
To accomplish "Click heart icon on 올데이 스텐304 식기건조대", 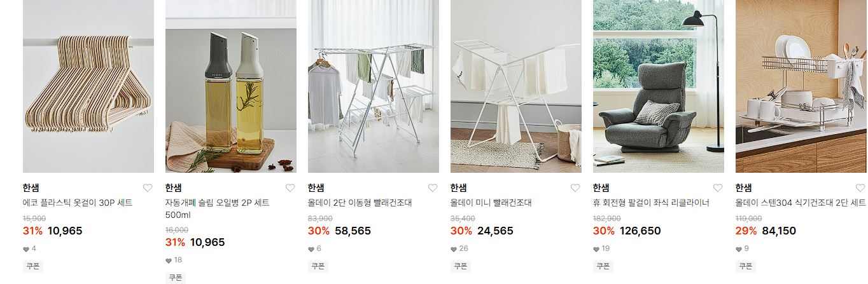I will click(x=860, y=188).
